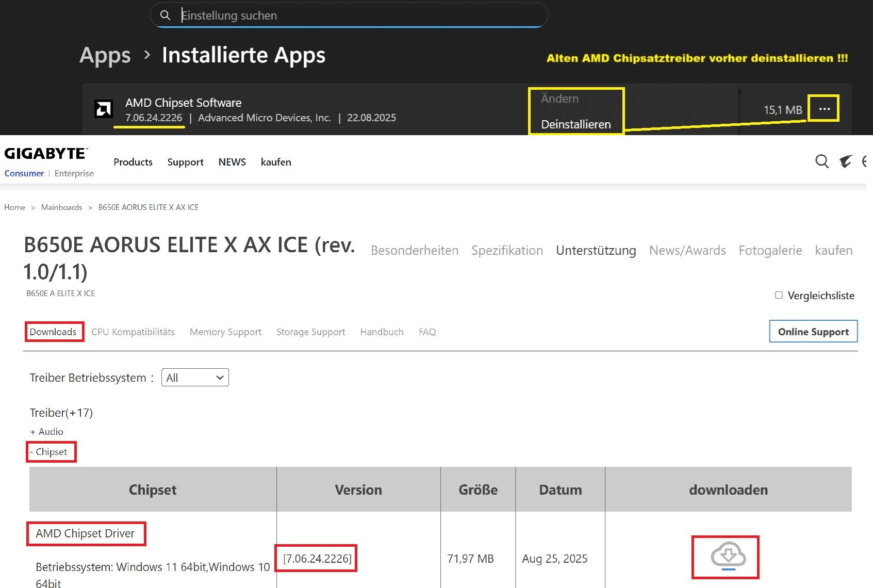Click the AMD Chipset Driver name in table
The image size is (873, 588).
point(85,533)
